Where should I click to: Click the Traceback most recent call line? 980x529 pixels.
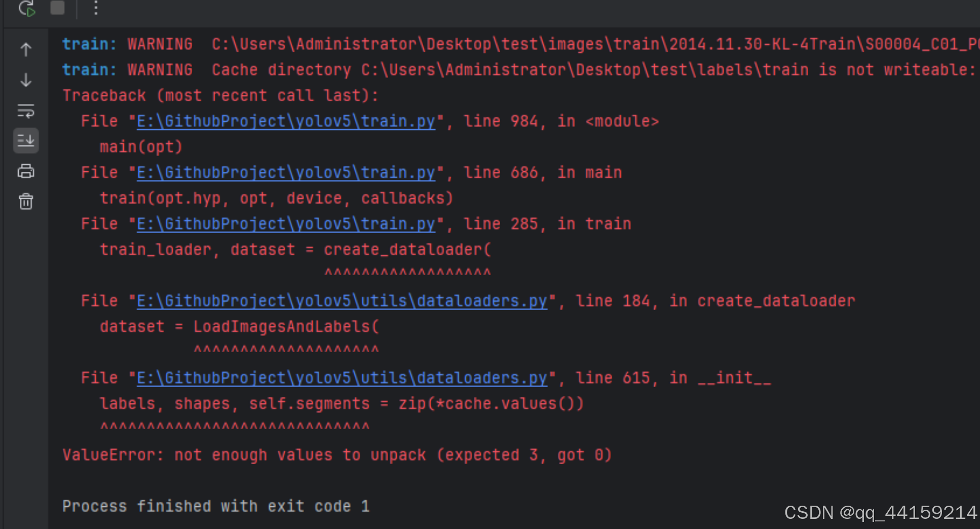220,95
